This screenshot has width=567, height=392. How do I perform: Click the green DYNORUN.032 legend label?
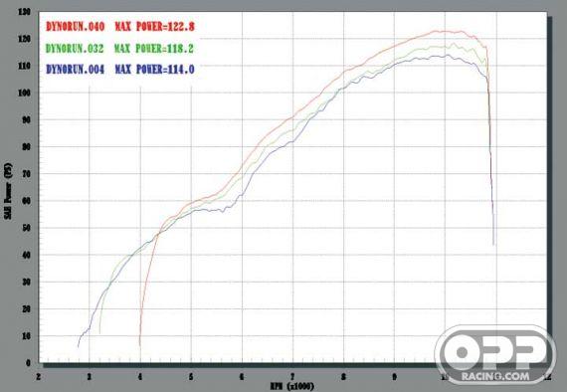tap(75, 48)
